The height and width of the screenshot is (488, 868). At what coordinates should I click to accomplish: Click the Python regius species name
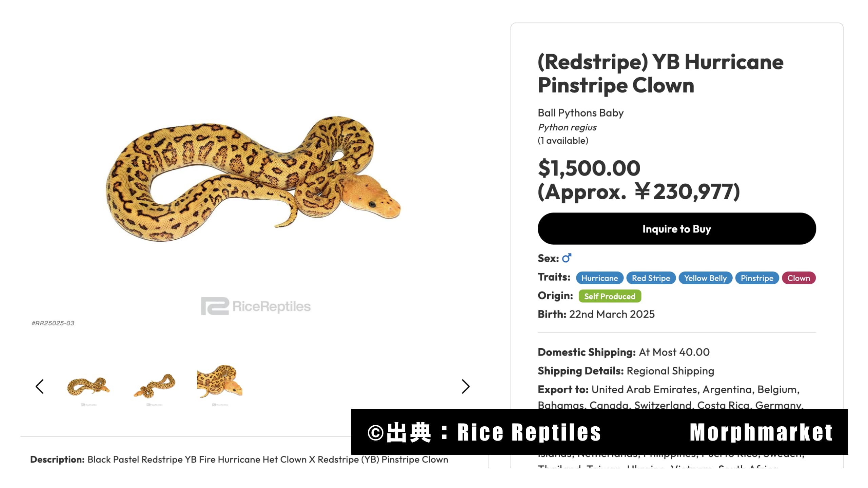coord(567,127)
